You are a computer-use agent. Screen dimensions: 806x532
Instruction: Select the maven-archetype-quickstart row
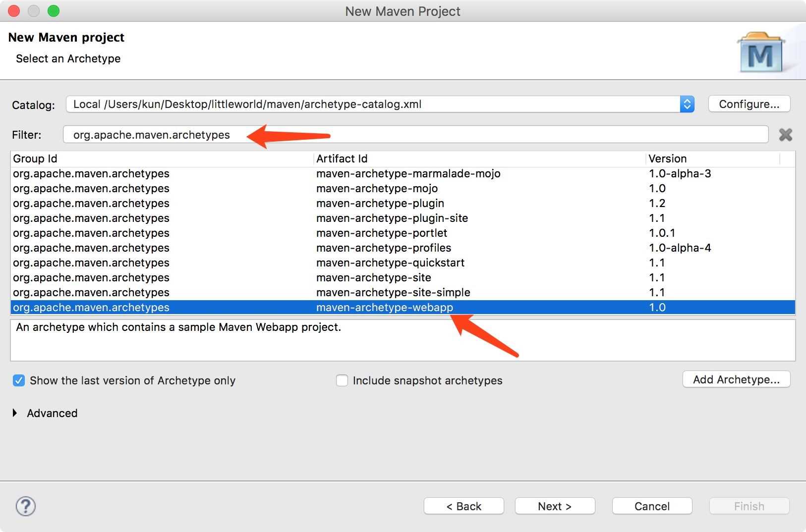pyautogui.click(x=390, y=263)
